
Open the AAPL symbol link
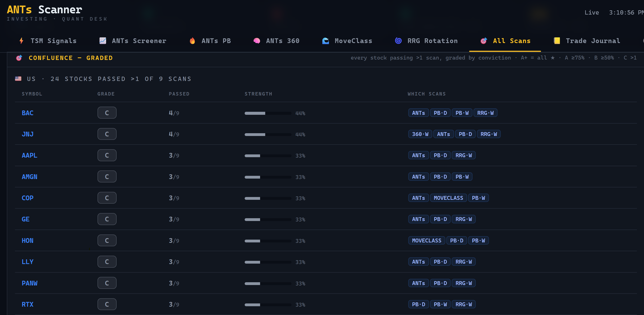(30, 155)
